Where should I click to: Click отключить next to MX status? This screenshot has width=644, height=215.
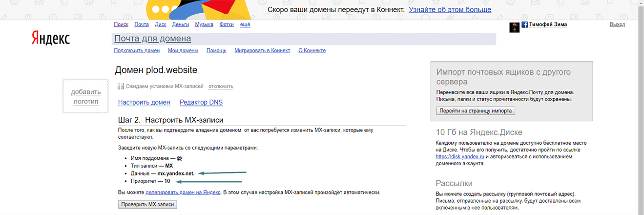click(x=221, y=86)
